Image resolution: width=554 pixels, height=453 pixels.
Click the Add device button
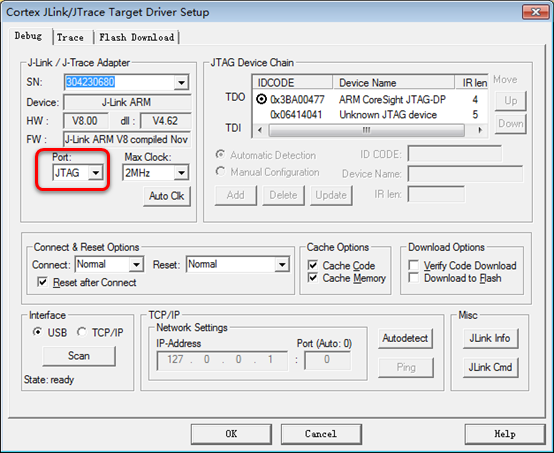point(236,195)
